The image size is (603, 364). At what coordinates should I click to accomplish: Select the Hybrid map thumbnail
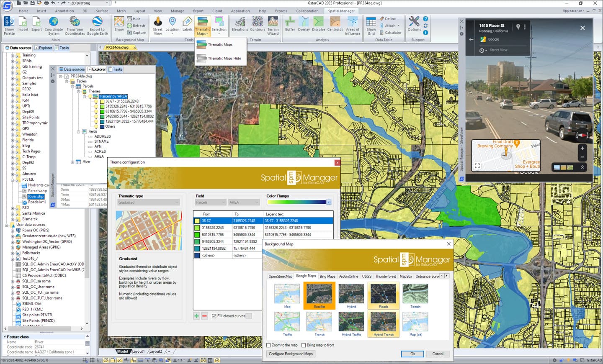click(x=351, y=296)
